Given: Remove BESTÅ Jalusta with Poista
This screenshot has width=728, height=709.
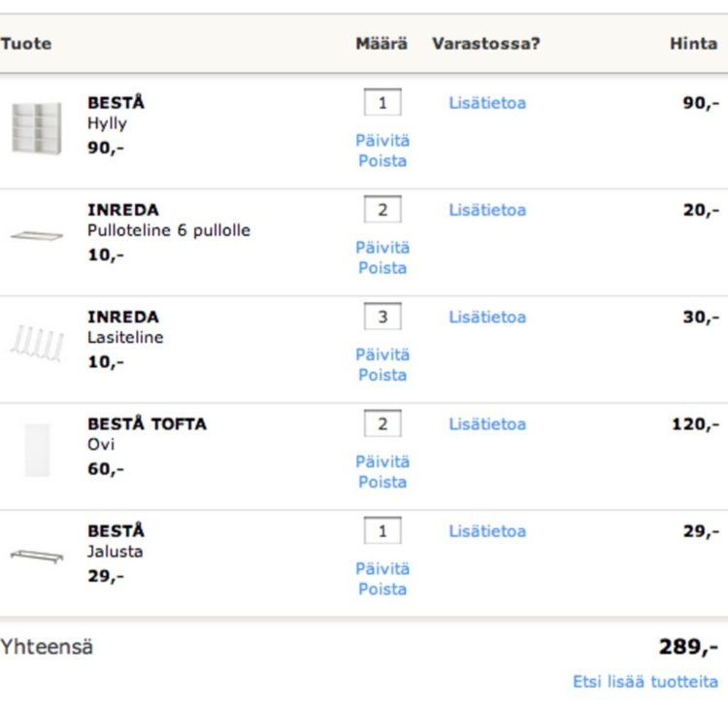Looking at the screenshot, I should click(x=382, y=590).
